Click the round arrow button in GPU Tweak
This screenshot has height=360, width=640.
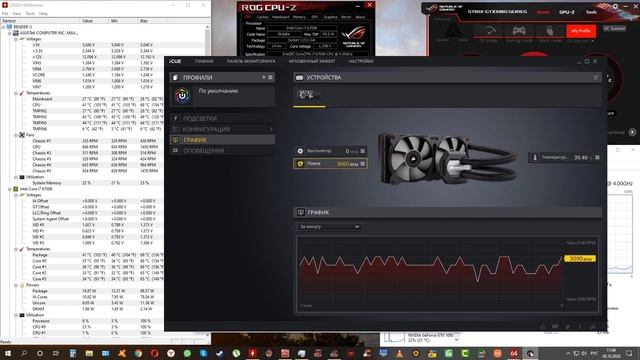(632, 132)
